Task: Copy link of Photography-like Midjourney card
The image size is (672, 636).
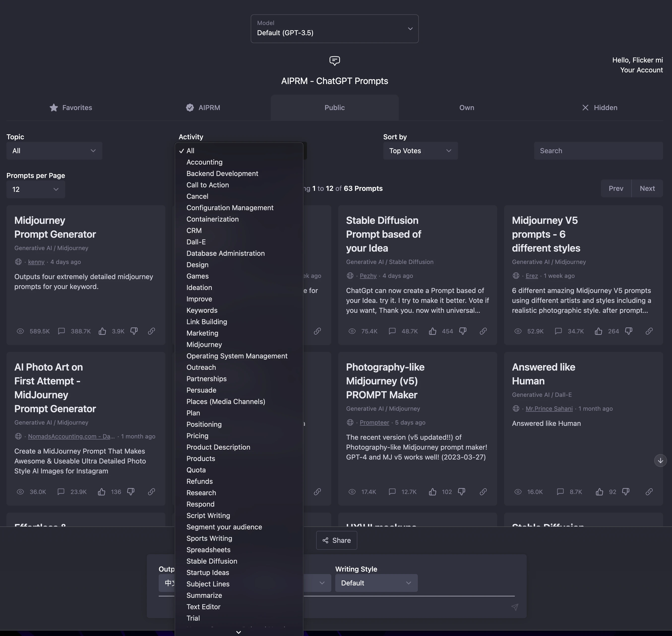Action: click(x=483, y=492)
